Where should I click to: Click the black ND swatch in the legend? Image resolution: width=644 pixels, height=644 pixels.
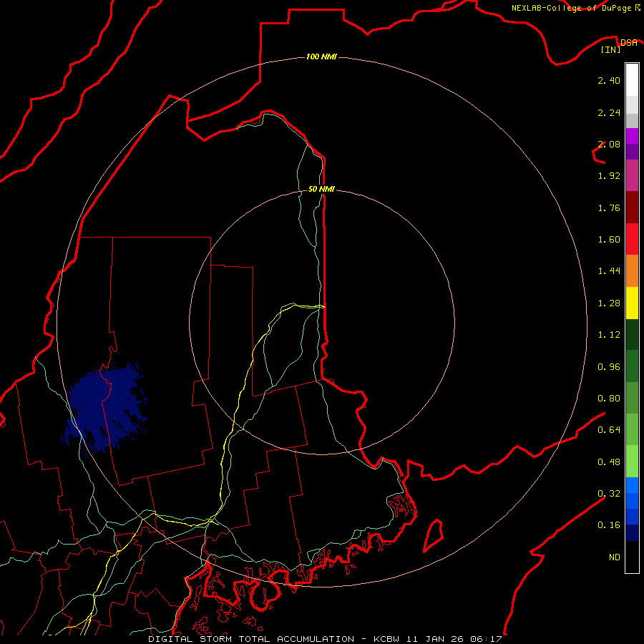coord(632,557)
